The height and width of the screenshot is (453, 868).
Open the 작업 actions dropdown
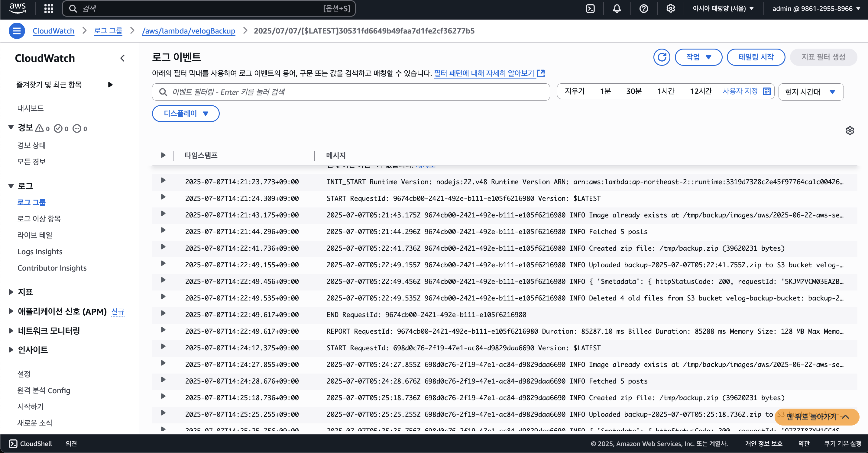698,57
